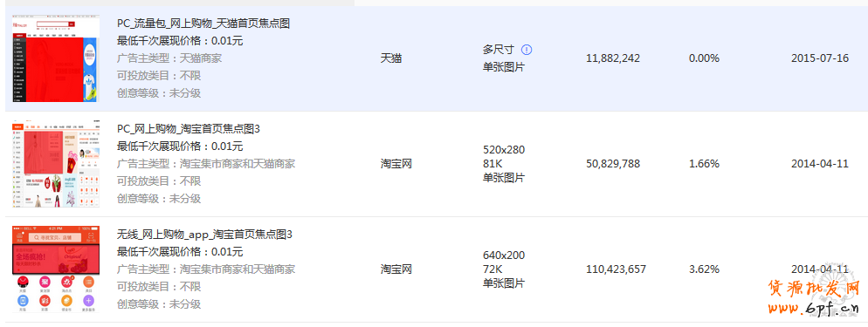Click the 50,829,788 traffic value
Image resolution: width=868 pixels, height=327 pixels.
[613, 164]
